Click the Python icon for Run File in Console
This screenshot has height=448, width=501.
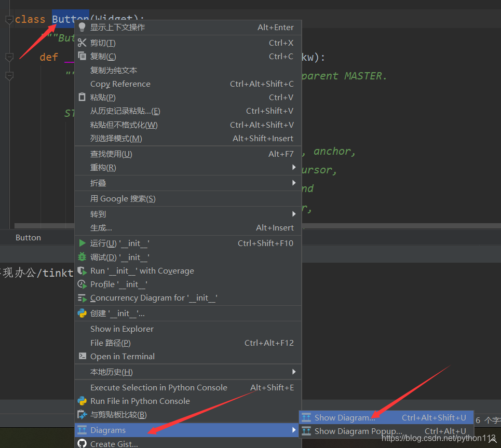point(82,401)
